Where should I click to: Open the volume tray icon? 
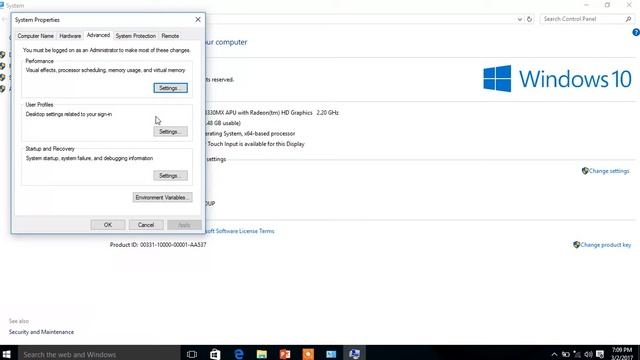588,354
